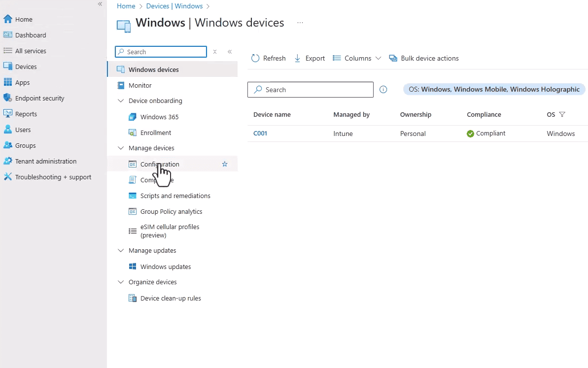Select the Scripts and remediations icon
The width and height of the screenshot is (588, 368).
coord(132,196)
